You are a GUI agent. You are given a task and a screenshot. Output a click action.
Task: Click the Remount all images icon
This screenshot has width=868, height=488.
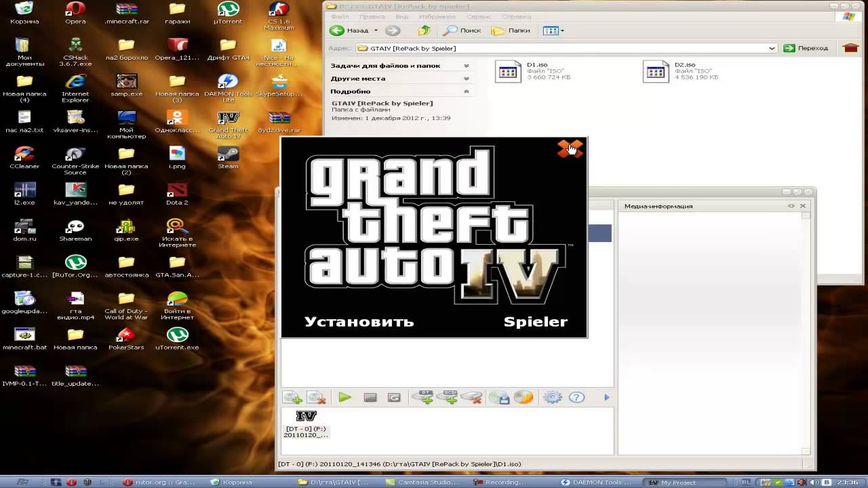pos(394,398)
